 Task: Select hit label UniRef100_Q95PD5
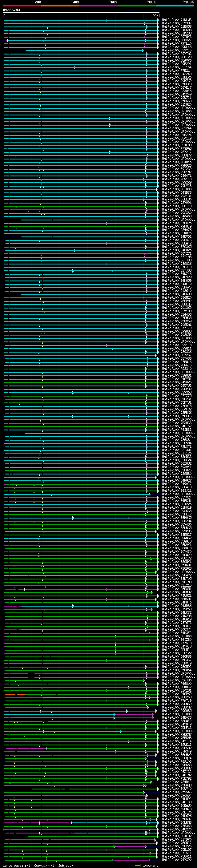[177, 531]
